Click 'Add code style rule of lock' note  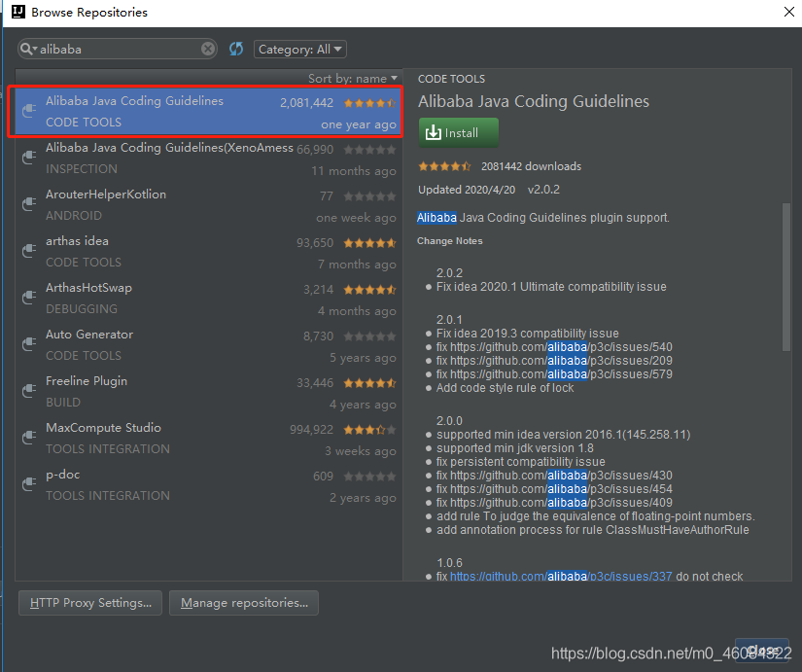(505, 388)
